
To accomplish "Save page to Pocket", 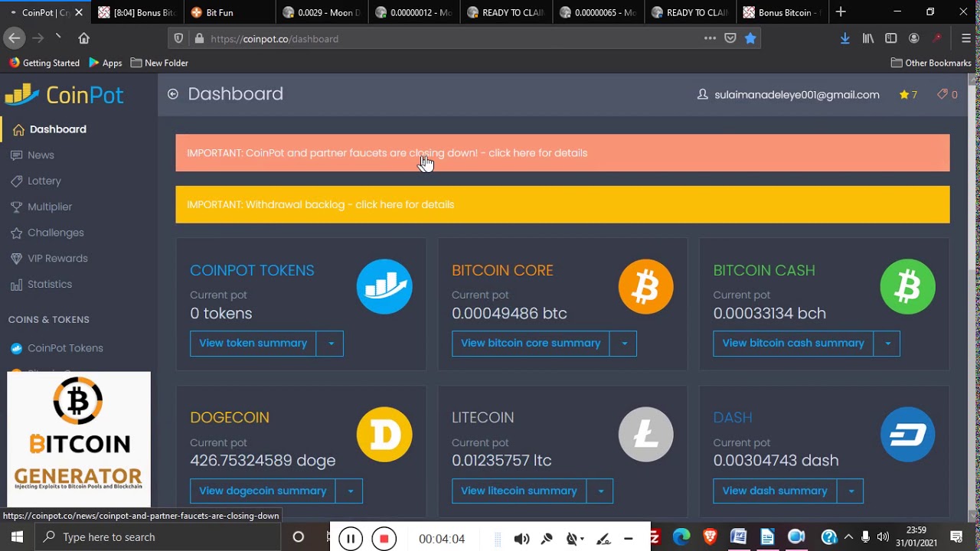I will click(x=730, y=38).
